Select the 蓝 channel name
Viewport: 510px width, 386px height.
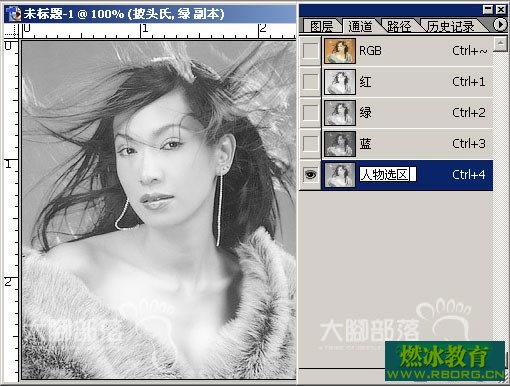[365, 144]
